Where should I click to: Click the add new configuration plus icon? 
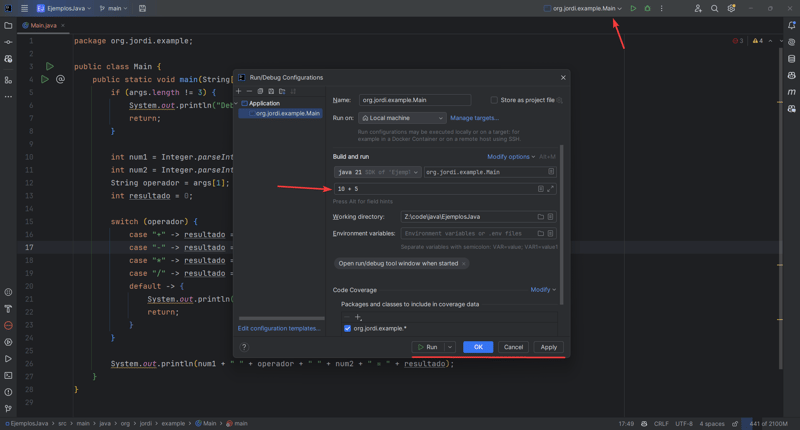(x=239, y=91)
